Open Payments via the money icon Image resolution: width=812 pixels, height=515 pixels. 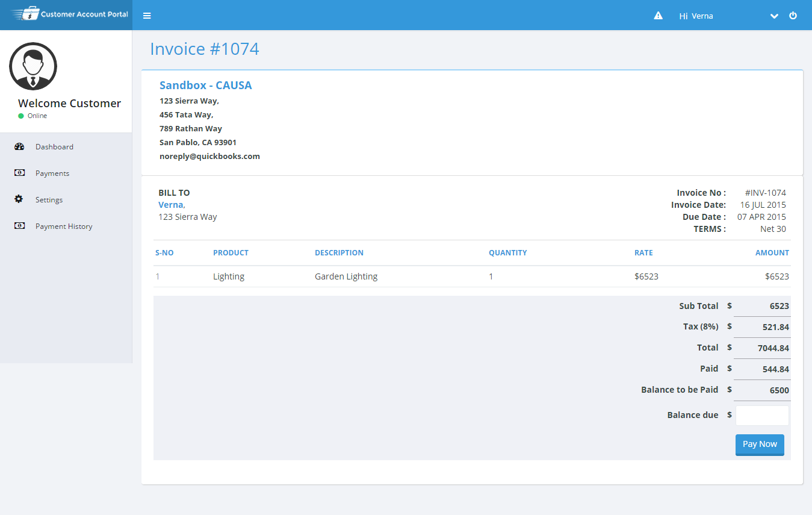pos(19,173)
